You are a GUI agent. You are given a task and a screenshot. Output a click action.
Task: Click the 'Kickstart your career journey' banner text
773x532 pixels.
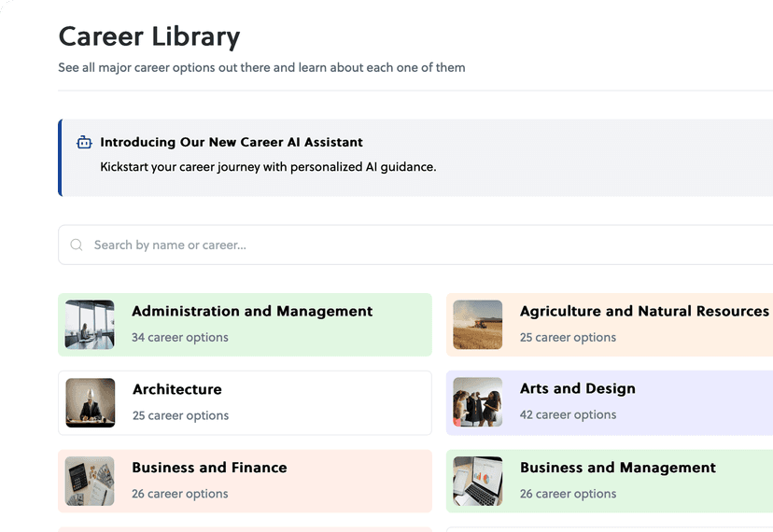pyautogui.click(x=268, y=168)
